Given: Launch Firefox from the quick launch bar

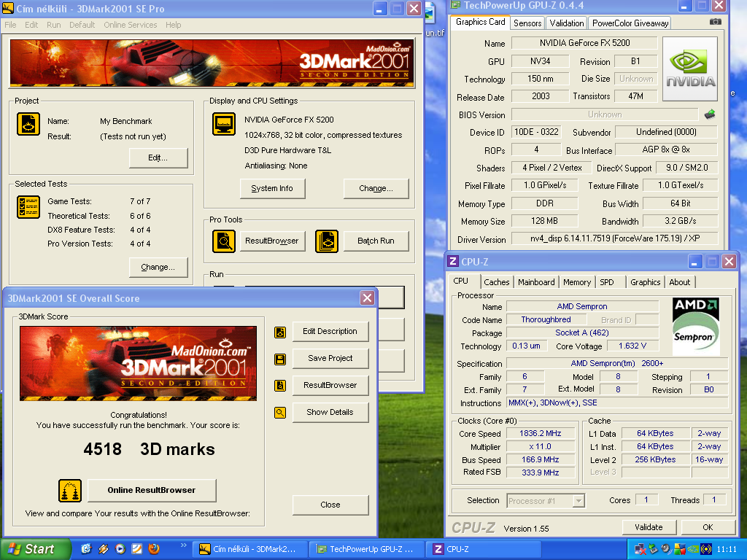Looking at the screenshot, I should pyautogui.click(x=154, y=549).
